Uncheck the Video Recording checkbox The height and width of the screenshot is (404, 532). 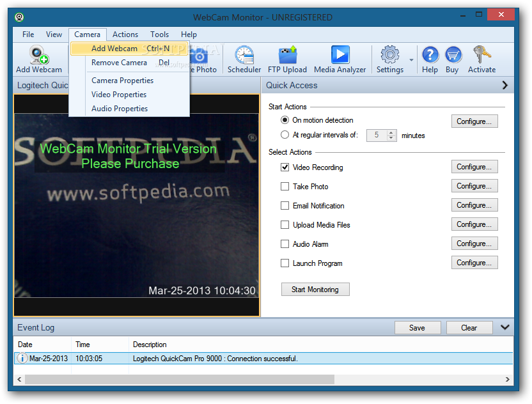coord(285,167)
